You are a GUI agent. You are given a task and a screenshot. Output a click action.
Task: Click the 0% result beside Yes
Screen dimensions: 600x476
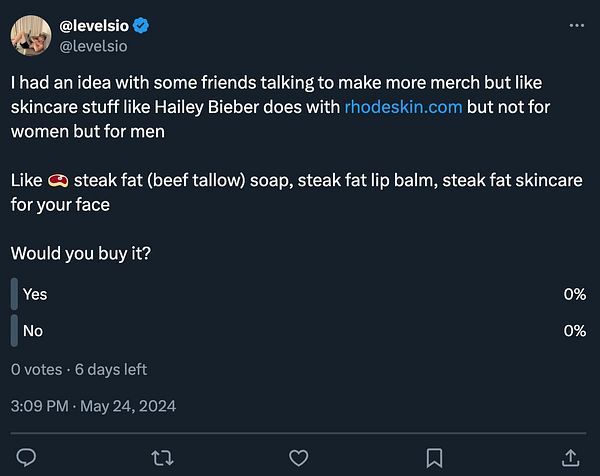click(574, 294)
